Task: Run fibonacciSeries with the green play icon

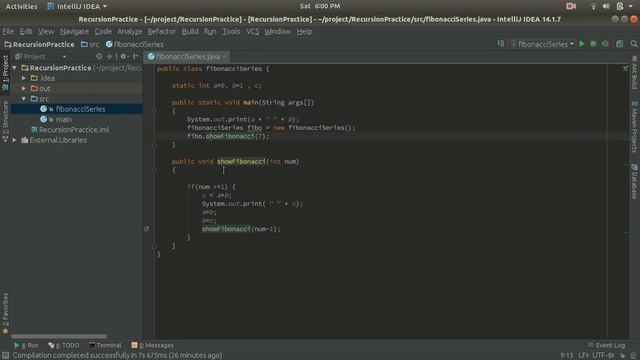Action: pos(582,44)
